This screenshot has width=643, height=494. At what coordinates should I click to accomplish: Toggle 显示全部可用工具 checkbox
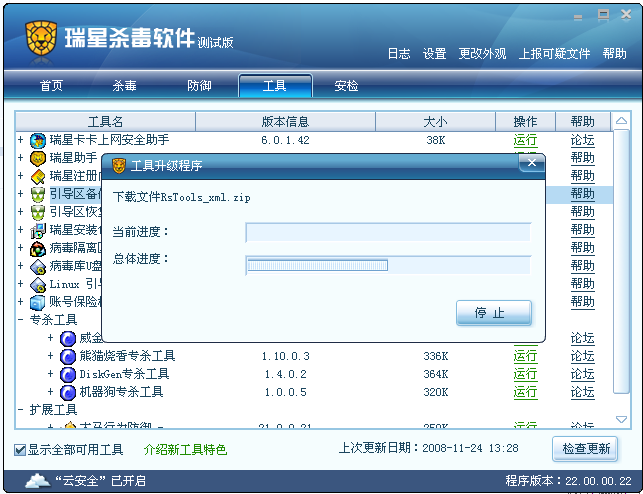[x=20, y=450]
